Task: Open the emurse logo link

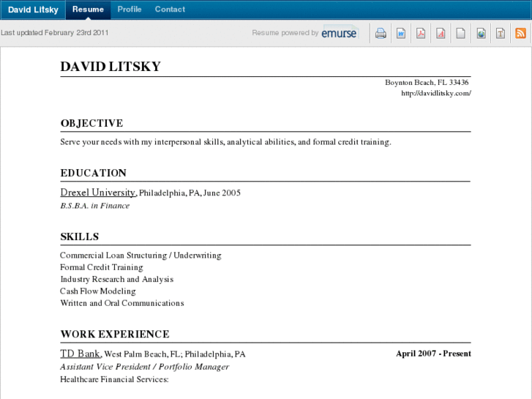Action: 340,33
